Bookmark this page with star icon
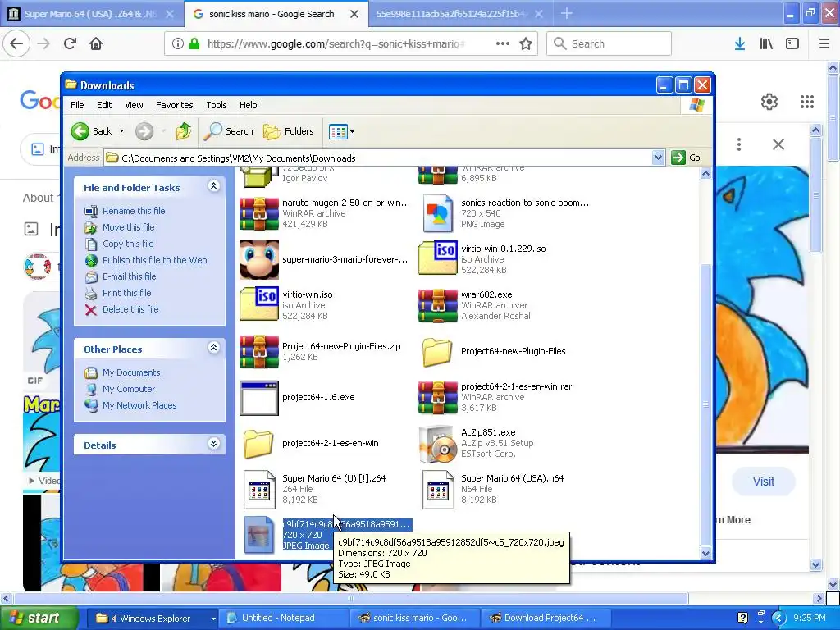Image resolution: width=840 pixels, height=630 pixels. tap(526, 44)
